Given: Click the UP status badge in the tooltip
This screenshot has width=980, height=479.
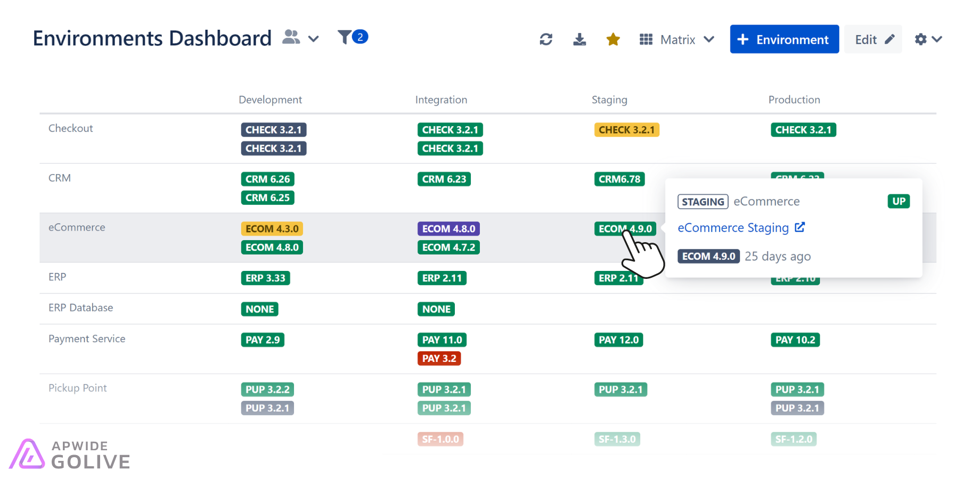Looking at the screenshot, I should pos(899,201).
